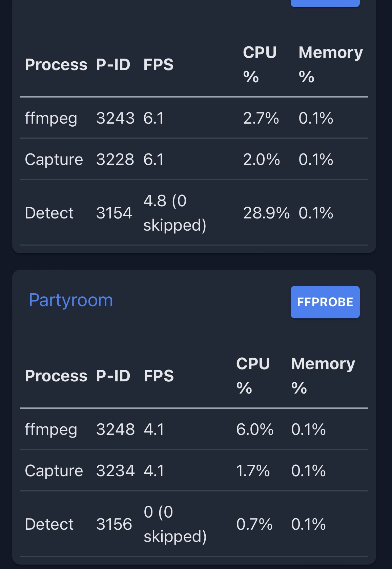The height and width of the screenshot is (569, 392).
Task: Click the 28.9% CPU value for Detect
Action: point(267,213)
